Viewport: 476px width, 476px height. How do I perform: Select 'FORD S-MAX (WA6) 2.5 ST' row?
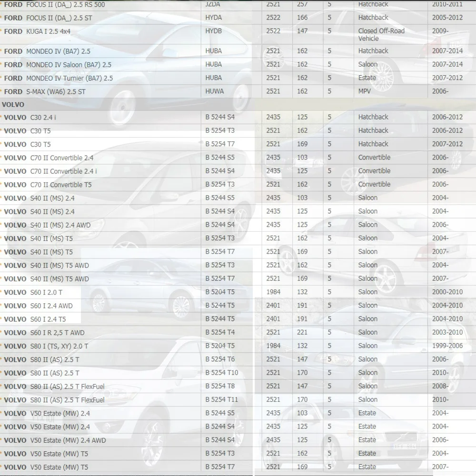(45, 92)
